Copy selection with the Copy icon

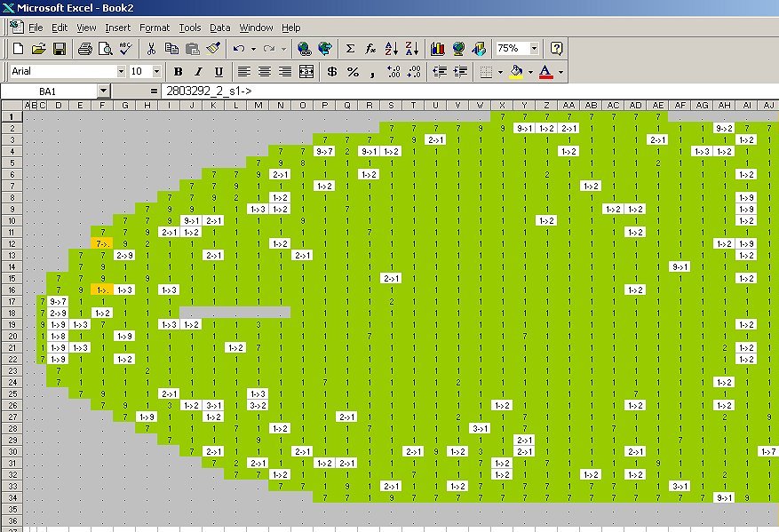[171, 49]
